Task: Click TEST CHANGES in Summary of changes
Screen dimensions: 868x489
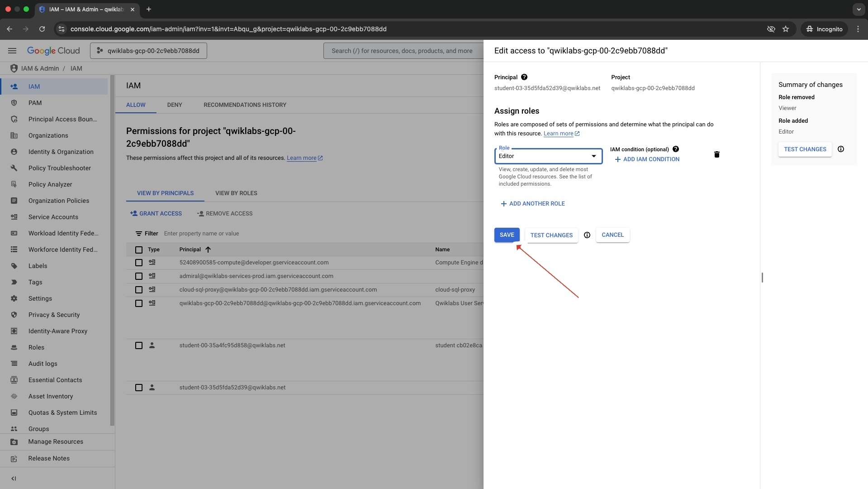Action: click(805, 149)
